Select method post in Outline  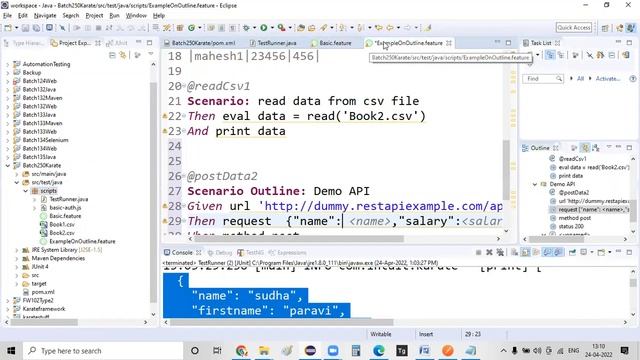coord(574,218)
